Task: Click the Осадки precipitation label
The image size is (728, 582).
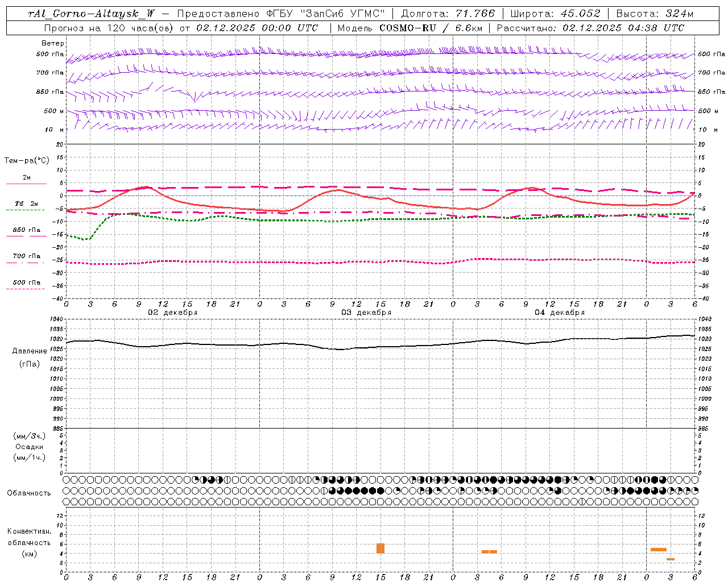Action: pos(30,447)
